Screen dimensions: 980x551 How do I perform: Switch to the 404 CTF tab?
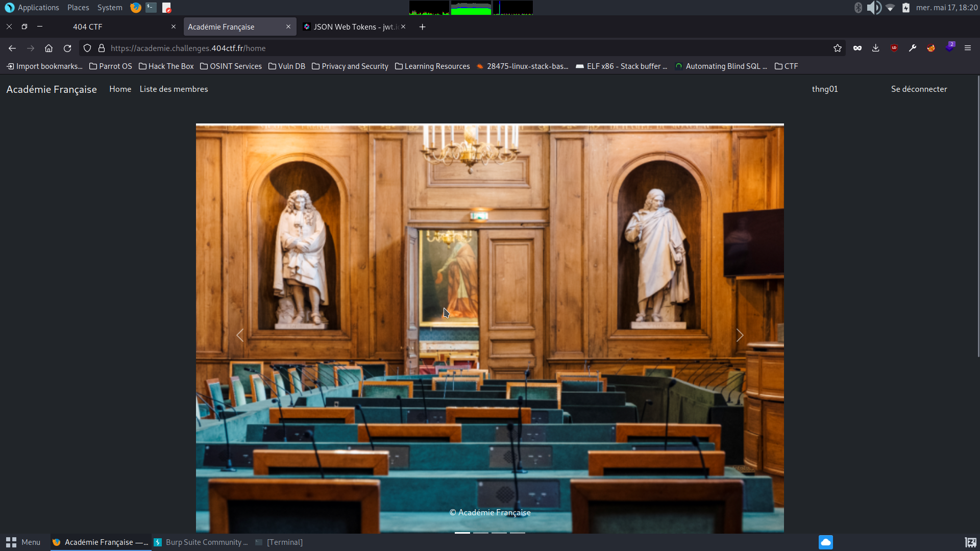(x=88, y=27)
